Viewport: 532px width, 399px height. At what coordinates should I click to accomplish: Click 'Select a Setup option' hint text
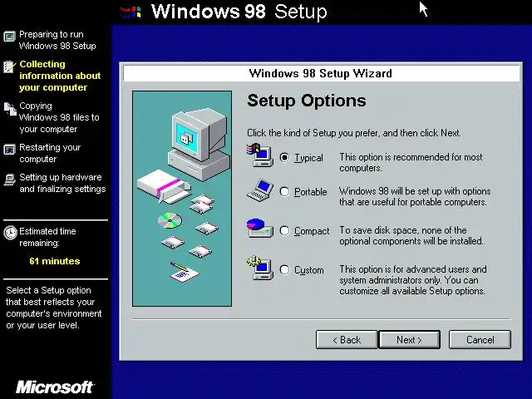53,308
